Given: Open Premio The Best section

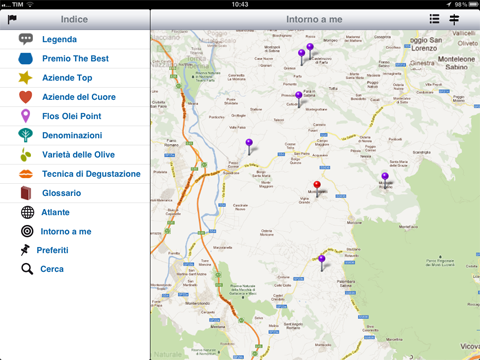Looking at the screenshot, I should click(75, 59).
